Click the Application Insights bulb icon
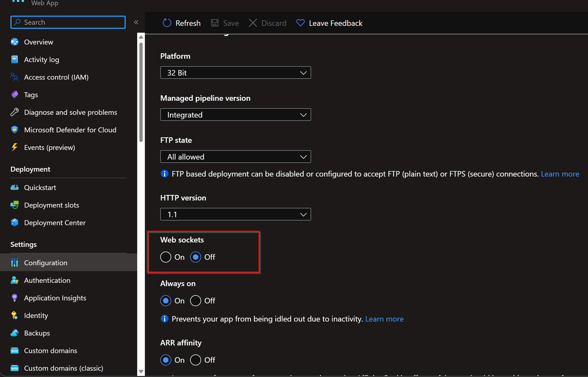588x377 pixels. (x=15, y=298)
